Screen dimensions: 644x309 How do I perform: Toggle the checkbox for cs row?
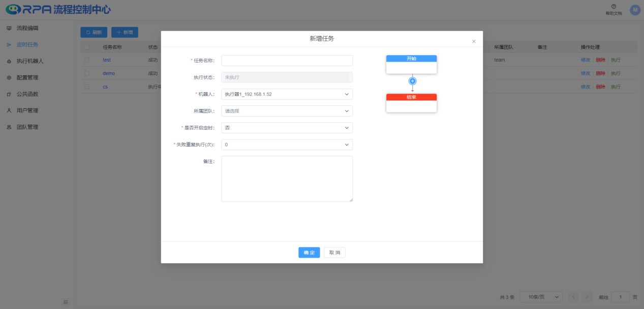tap(87, 87)
